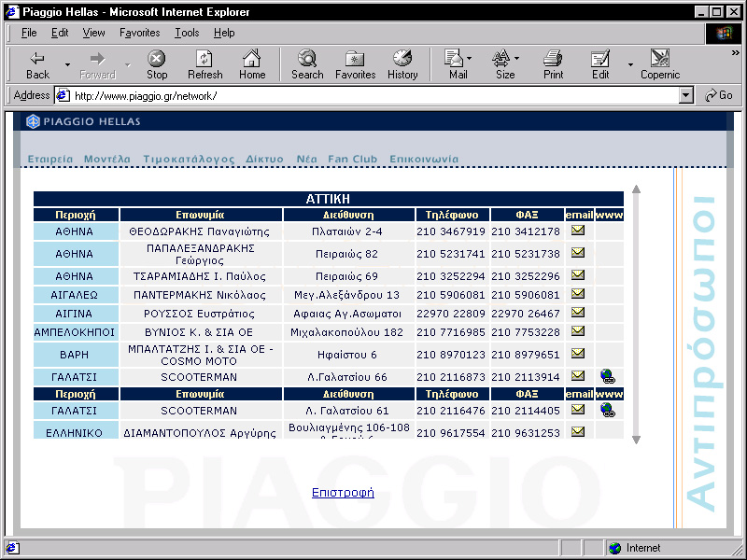747x560 pixels.
Task: Launch the Copernic toolbar button
Action: point(660,64)
